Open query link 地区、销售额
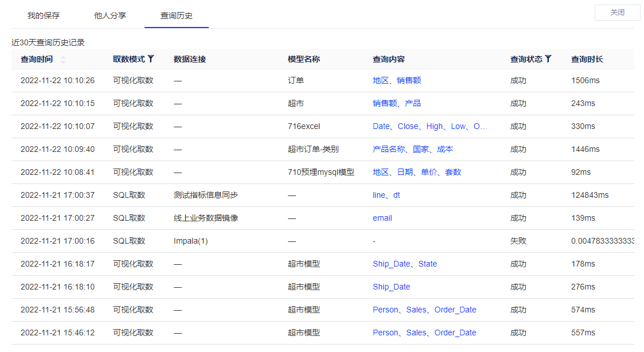644x352 pixels. click(397, 80)
